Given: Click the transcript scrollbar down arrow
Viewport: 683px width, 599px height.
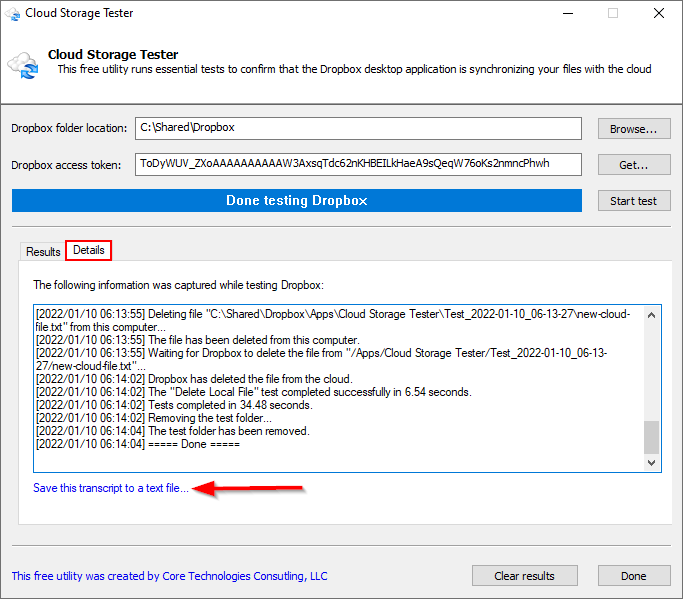Looking at the screenshot, I should pyautogui.click(x=652, y=463).
